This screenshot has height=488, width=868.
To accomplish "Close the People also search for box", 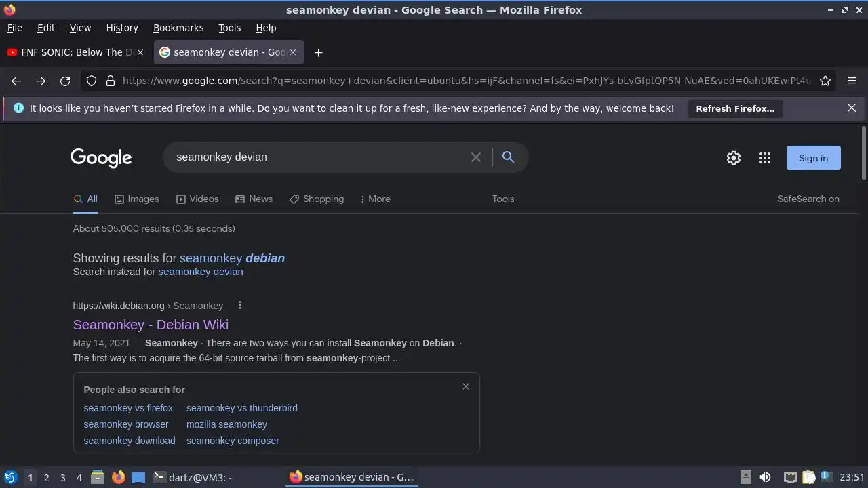I will point(465,386).
